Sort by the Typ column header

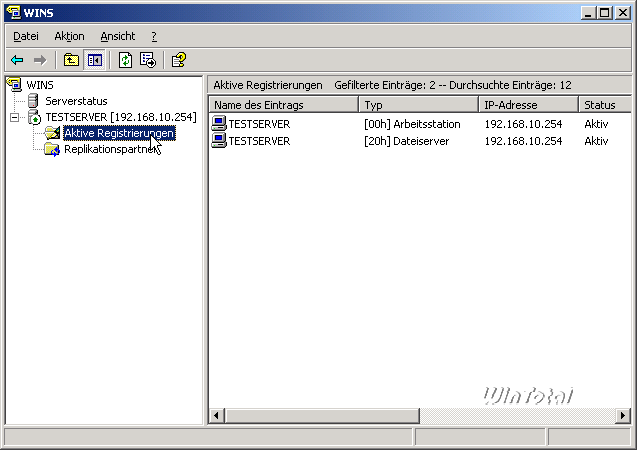(x=415, y=105)
